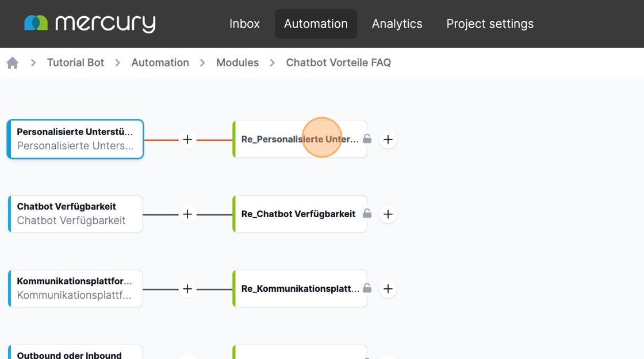Open Project settings
The image size is (644, 359).
pyautogui.click(x=490, y=24)
